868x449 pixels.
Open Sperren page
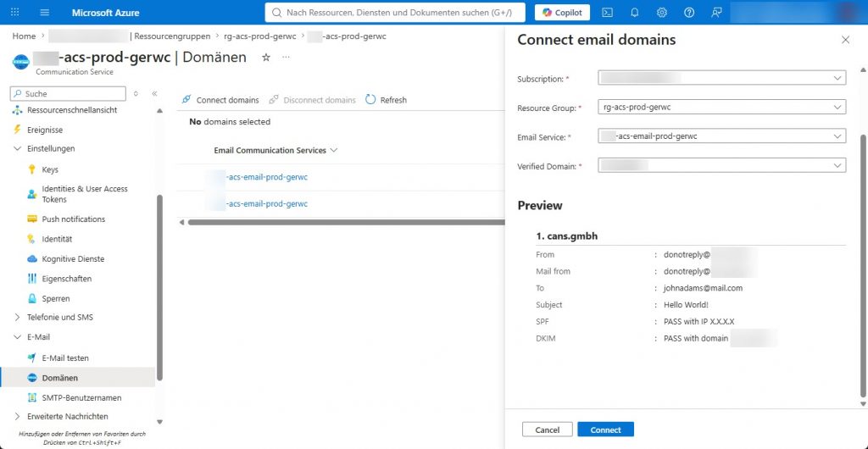click(x=56, y=298)
